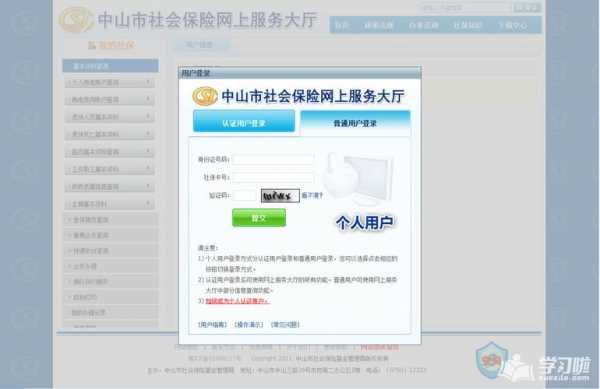This screenshot has width=600, height=389.
Task: Click the search box in the top-right header
Action: coord(464,7)
